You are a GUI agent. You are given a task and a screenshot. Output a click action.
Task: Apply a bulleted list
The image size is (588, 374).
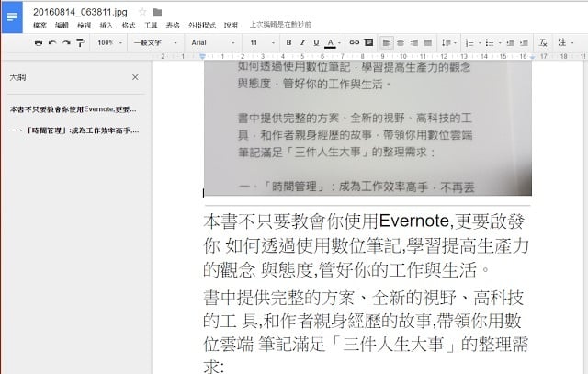(490, 43)
